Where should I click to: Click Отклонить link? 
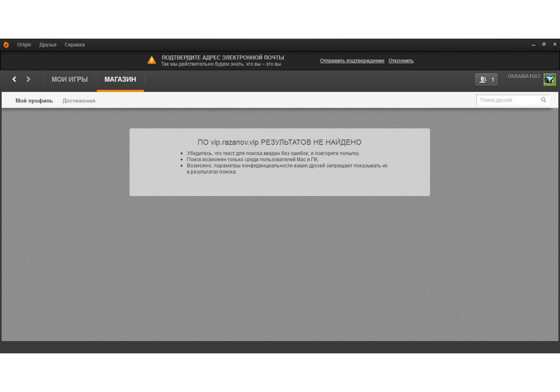pyautogui.click(x=401, y=60)
